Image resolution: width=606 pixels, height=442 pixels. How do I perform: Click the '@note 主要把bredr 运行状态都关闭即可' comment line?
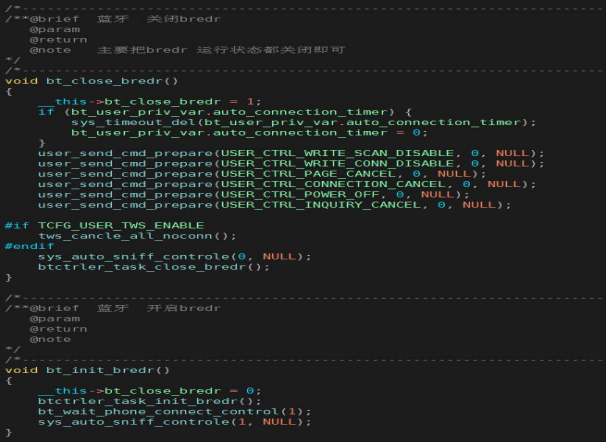point(187,50)
